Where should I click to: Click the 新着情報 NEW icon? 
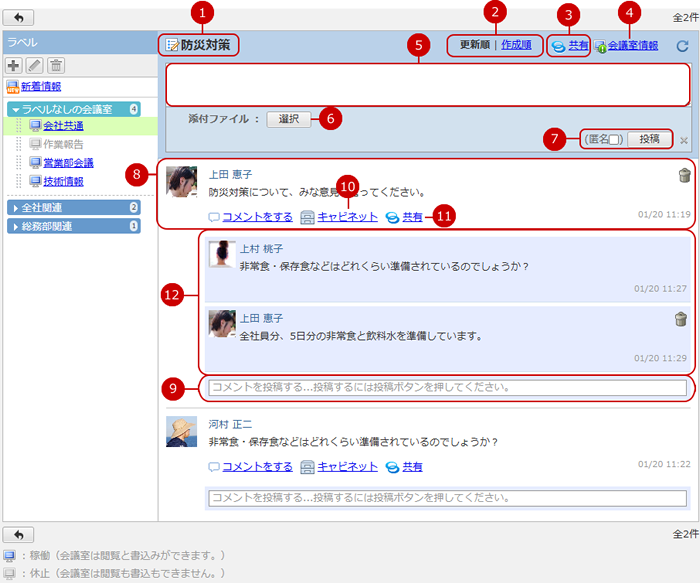click(x=12, y=87)
